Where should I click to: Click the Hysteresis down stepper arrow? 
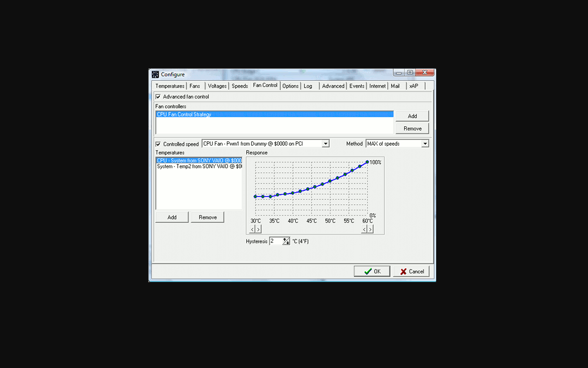pos(288,243)
